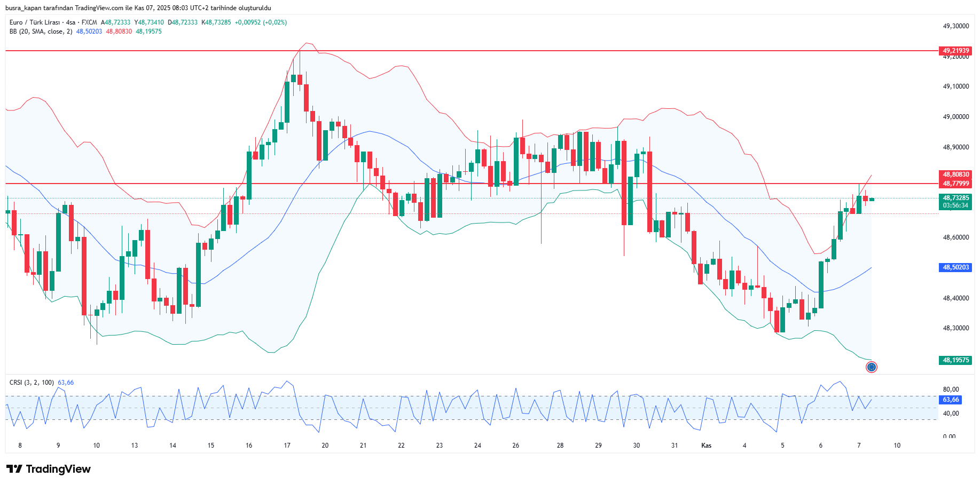Click the green 48,19575 lower band label
This screenshot has height=485, width=980.
[955, 360]
